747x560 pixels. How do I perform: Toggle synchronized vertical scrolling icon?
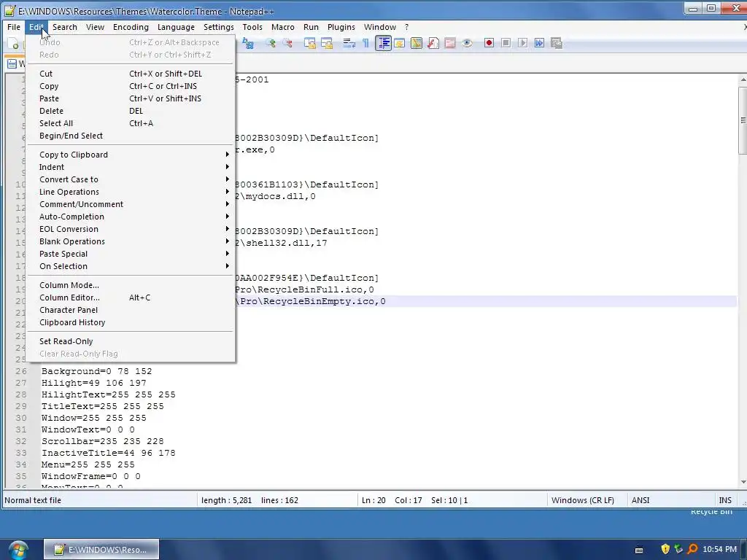click(309, 43)
